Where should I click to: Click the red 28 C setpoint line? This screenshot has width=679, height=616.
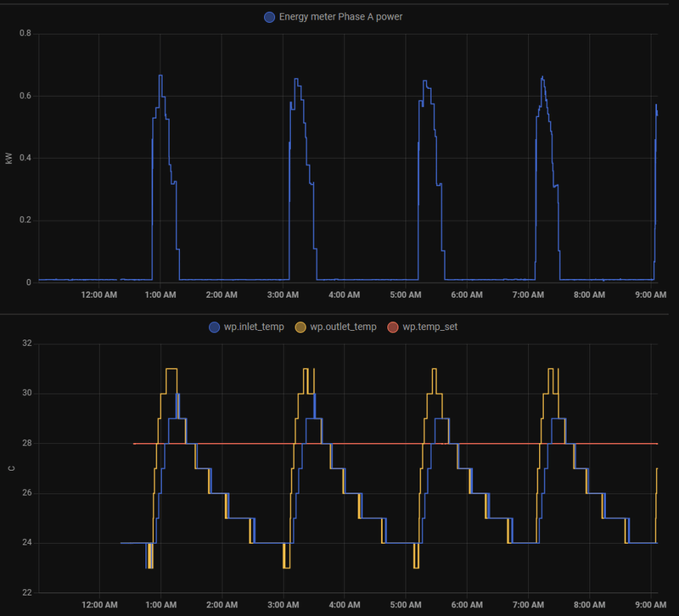pyautogui.click(x=396, y=444)
